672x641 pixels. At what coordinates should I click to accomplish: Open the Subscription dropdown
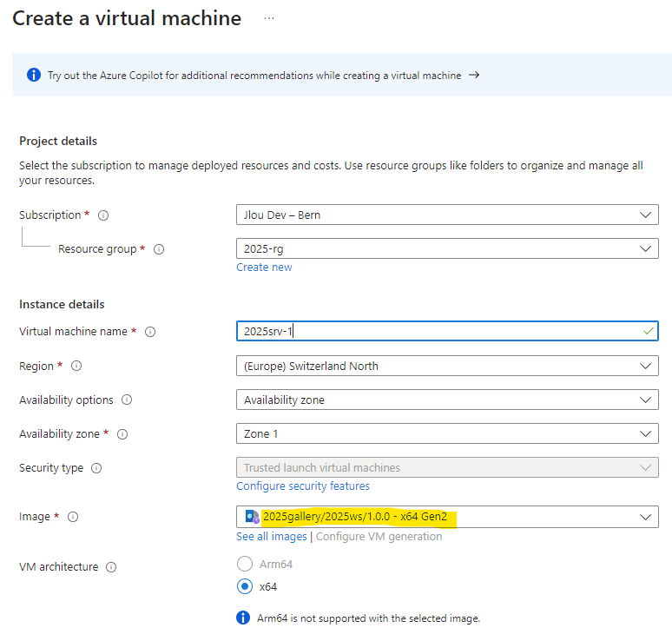click(447, 215)
